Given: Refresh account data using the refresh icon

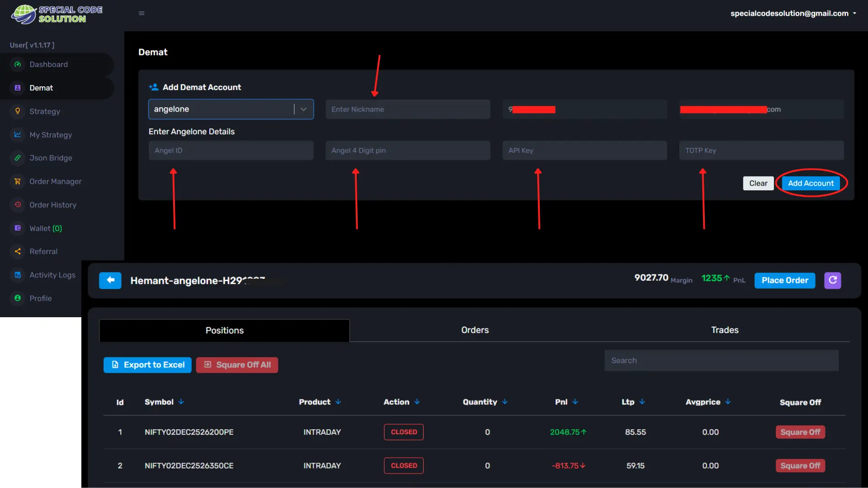Looking at the screenshot, I should (x=832, y=280).
